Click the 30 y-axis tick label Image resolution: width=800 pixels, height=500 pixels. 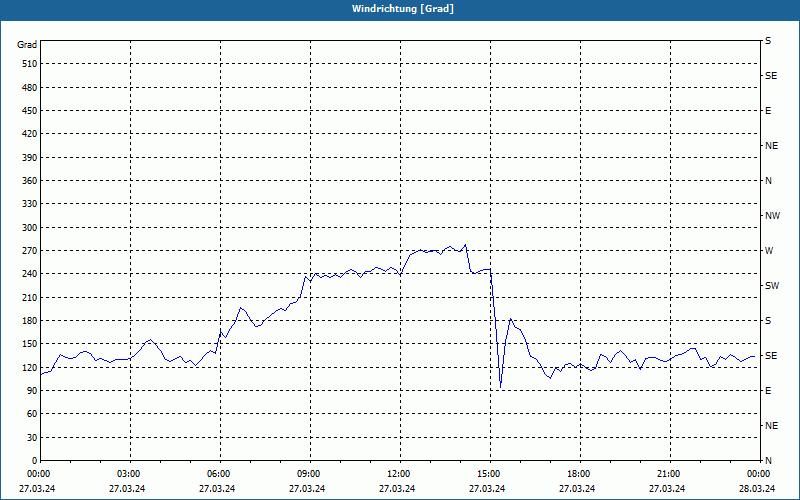coord(32,438)
